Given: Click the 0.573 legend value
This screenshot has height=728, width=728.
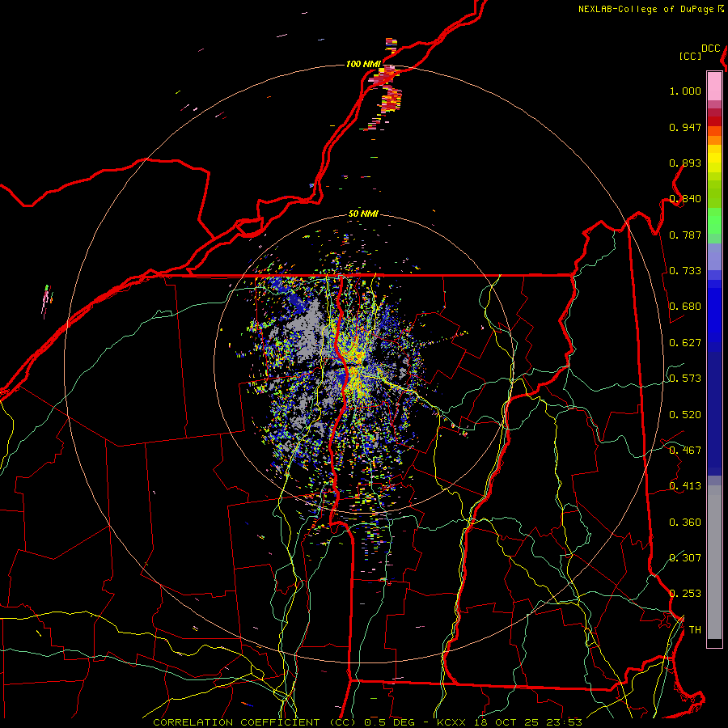Looking at the screenshot, I should 685,379.
